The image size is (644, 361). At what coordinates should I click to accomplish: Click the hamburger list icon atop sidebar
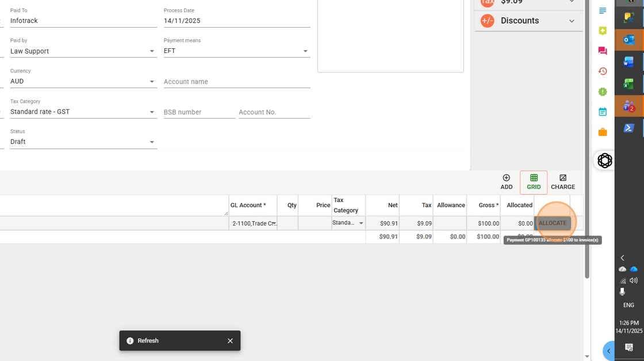pos(602,10)
